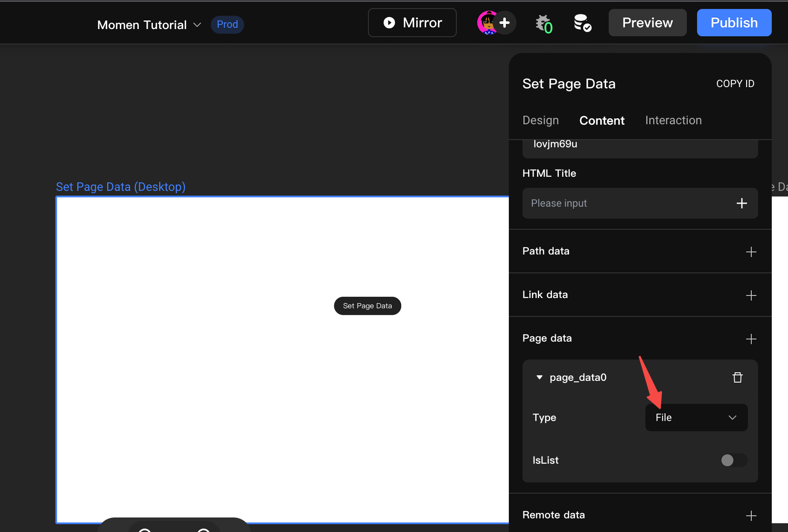This screenshot has width=788, height=532.
Task: Switch to the Design tab
Action: point(540,120)
